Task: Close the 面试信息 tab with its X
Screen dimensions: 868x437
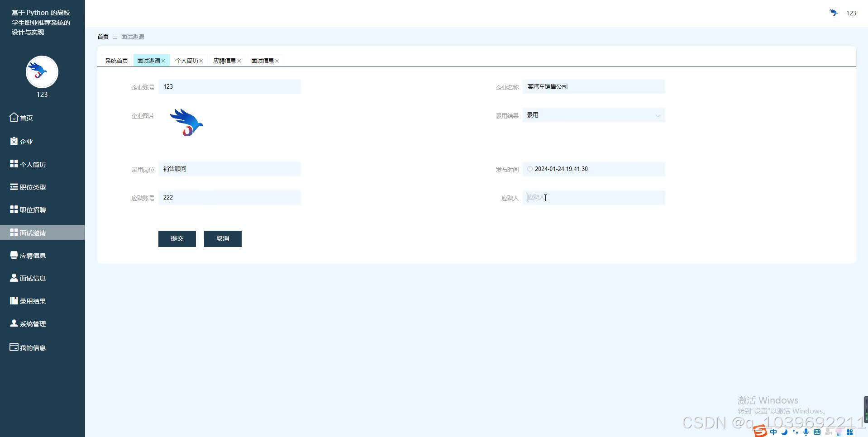Action: click(277, 61)
